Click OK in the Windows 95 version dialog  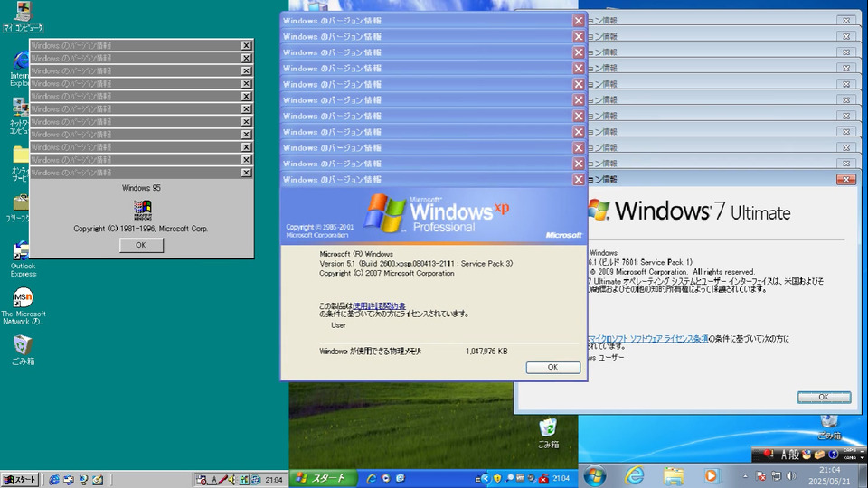[141, 245]
